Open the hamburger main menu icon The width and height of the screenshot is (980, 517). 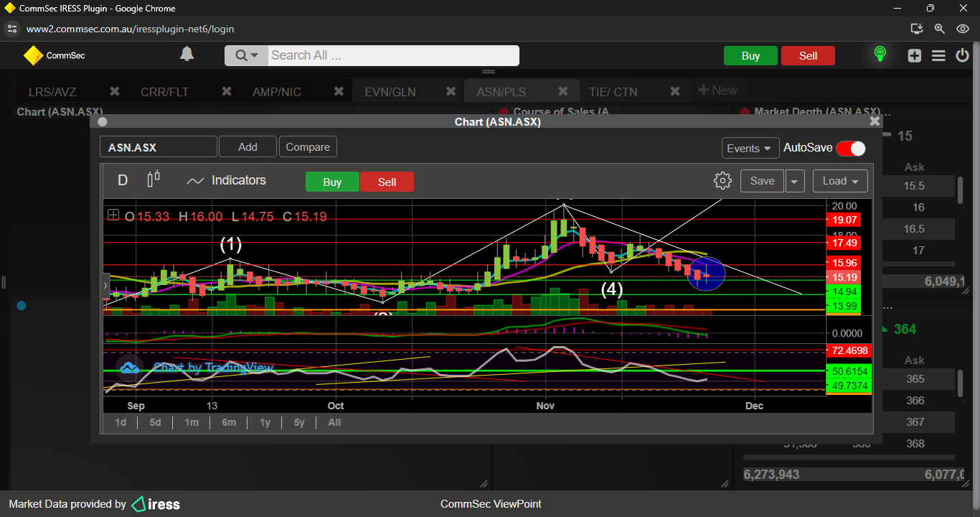click(x=938, y=55)
